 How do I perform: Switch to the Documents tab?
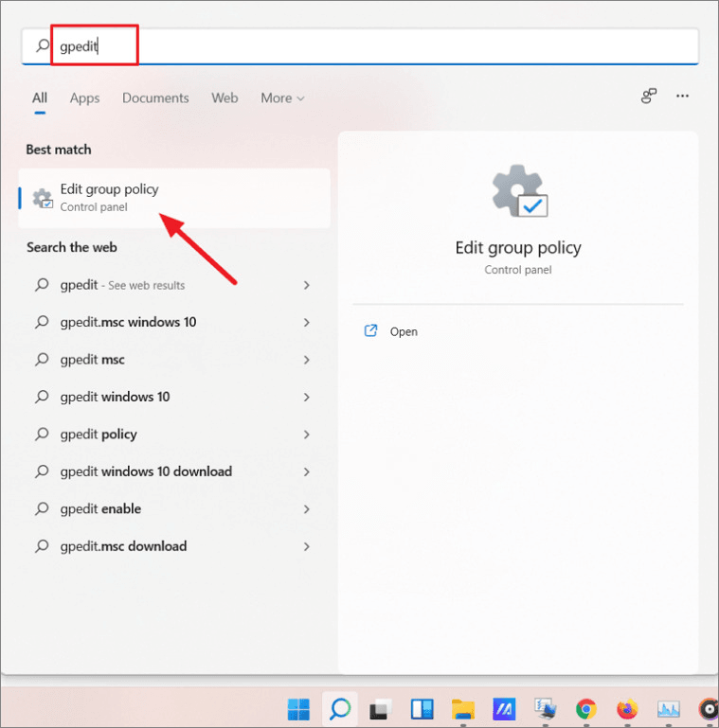coord(155,98)
